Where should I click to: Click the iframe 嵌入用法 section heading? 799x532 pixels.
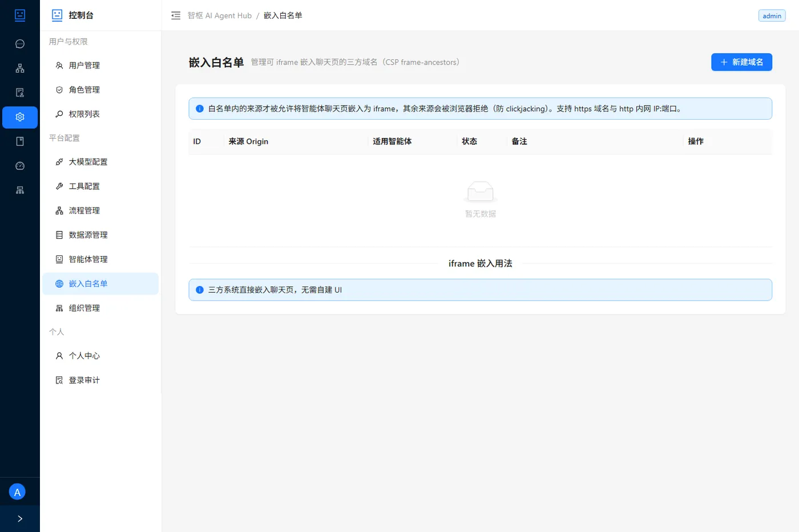481,263
